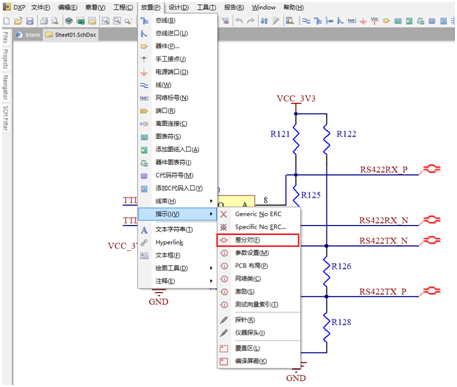Click the Browse library icon
The height and width of the screenshot is (387, 457).
click(290, 21)
